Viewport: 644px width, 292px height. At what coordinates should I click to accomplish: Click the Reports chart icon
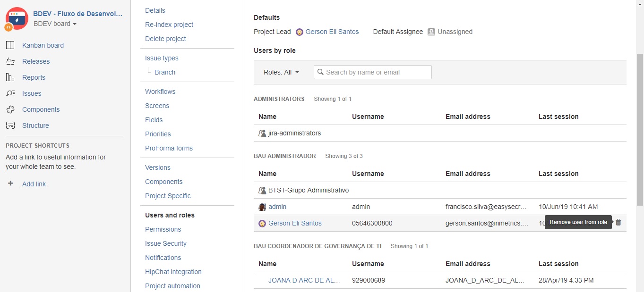coord(10,77)
